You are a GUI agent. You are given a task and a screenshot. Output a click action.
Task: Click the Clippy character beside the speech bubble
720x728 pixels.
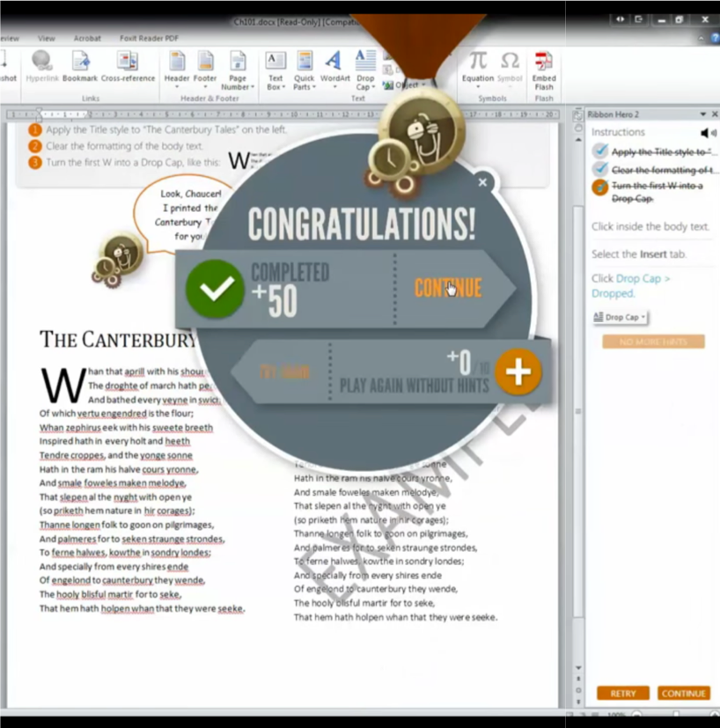pyautogui.click(x=116, y=260)
